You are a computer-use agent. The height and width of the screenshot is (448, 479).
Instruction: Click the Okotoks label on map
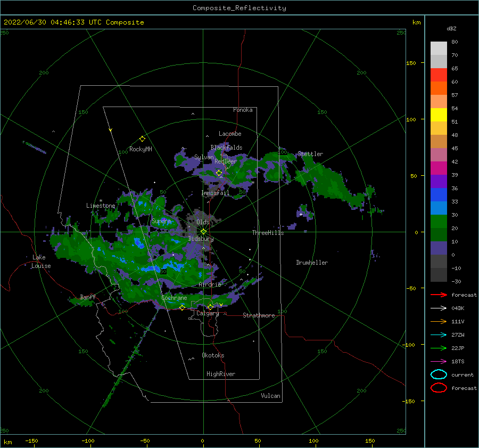[x=213, y=355]
